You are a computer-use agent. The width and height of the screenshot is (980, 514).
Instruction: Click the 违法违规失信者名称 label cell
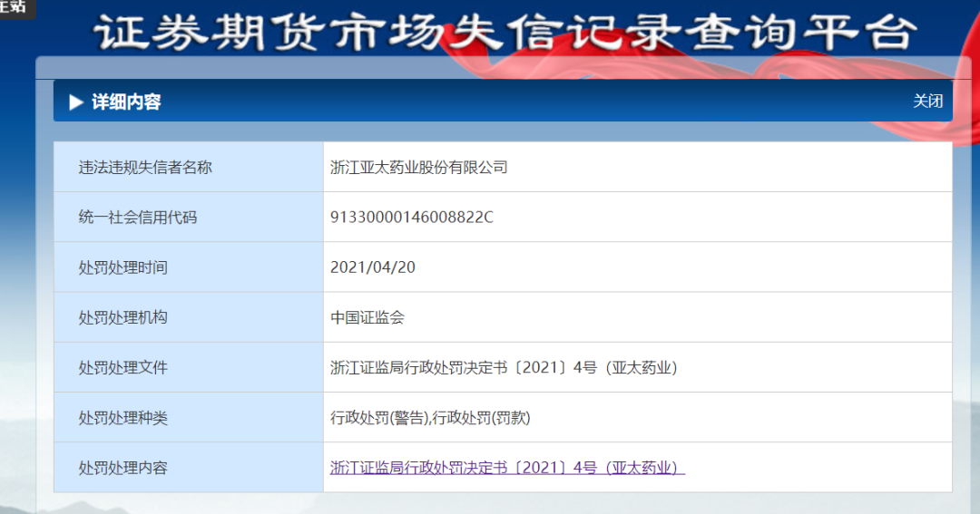pyautogui.click(x=188, y=167)
